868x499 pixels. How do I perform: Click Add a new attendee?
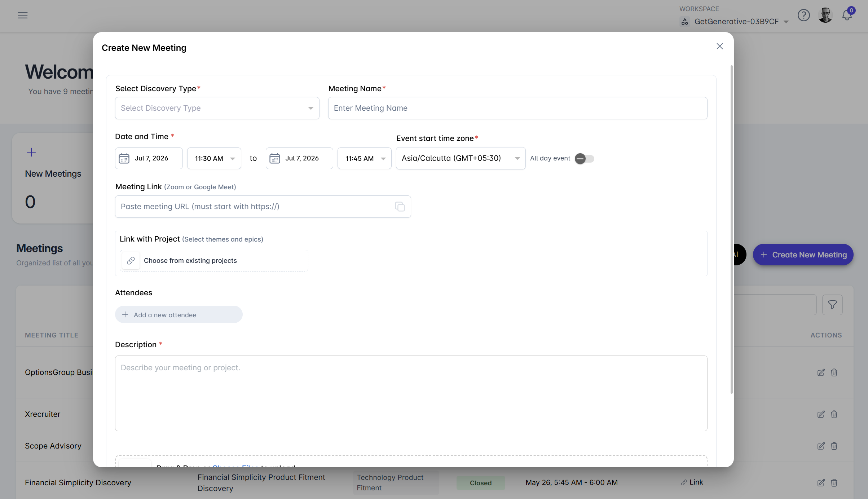click(179, 314)
